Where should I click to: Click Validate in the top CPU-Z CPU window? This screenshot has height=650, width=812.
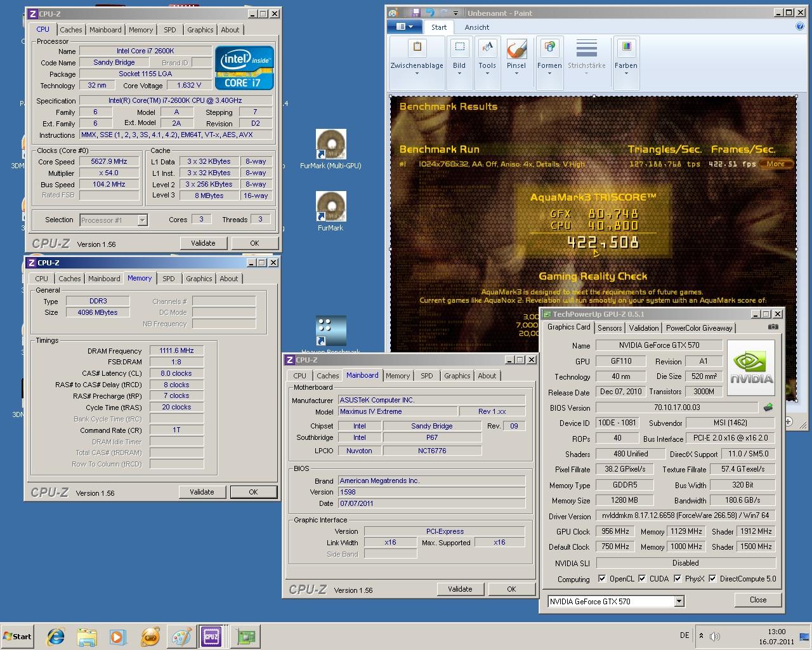pos(203,243)
